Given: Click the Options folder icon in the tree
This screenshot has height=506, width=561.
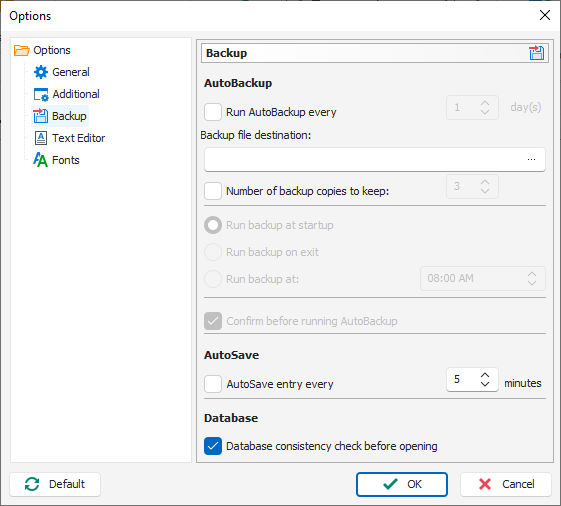Looking at the screenshot, I should pos(21,50).
